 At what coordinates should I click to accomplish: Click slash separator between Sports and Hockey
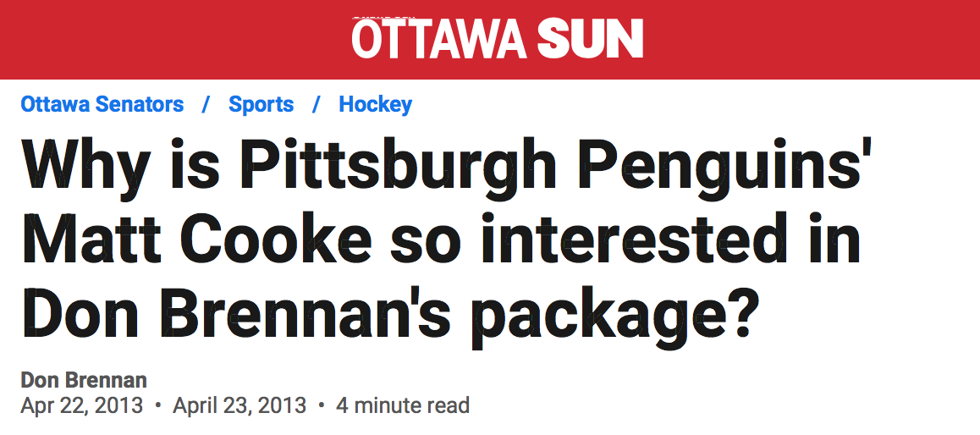coord(317,105)
